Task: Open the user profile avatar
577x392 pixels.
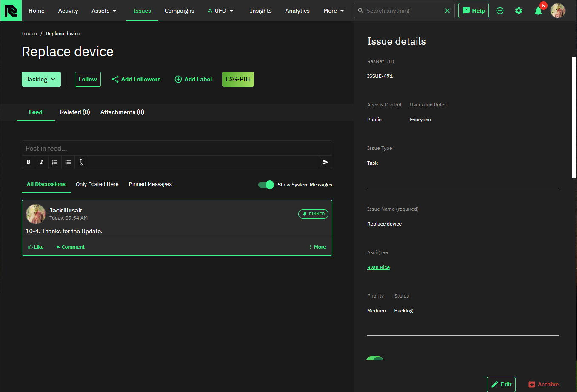Action: coord(558,11)
